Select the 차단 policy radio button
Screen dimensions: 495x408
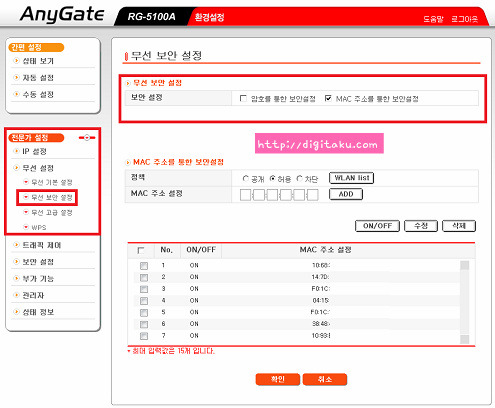[x=299, y=179]
